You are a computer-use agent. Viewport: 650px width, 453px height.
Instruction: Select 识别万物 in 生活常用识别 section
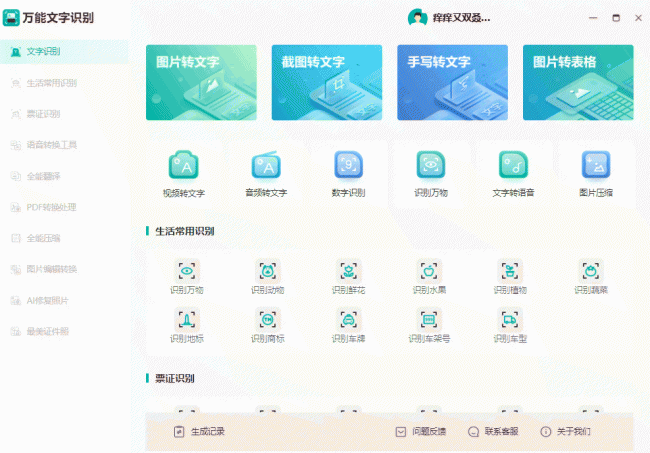[x=187, y=271]
